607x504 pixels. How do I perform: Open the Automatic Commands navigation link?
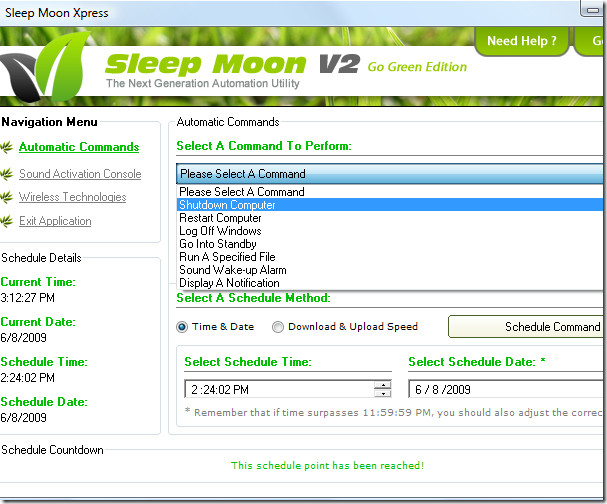(x=79, y=147)
